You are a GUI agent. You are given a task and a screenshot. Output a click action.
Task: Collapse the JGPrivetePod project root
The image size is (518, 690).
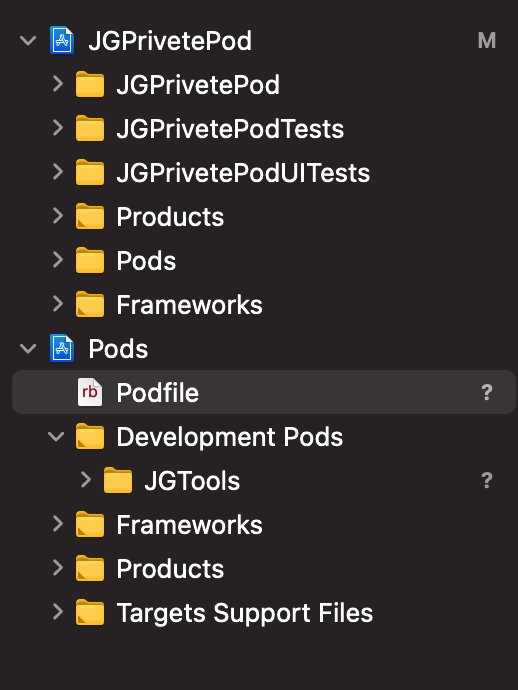tap(28, 41)
